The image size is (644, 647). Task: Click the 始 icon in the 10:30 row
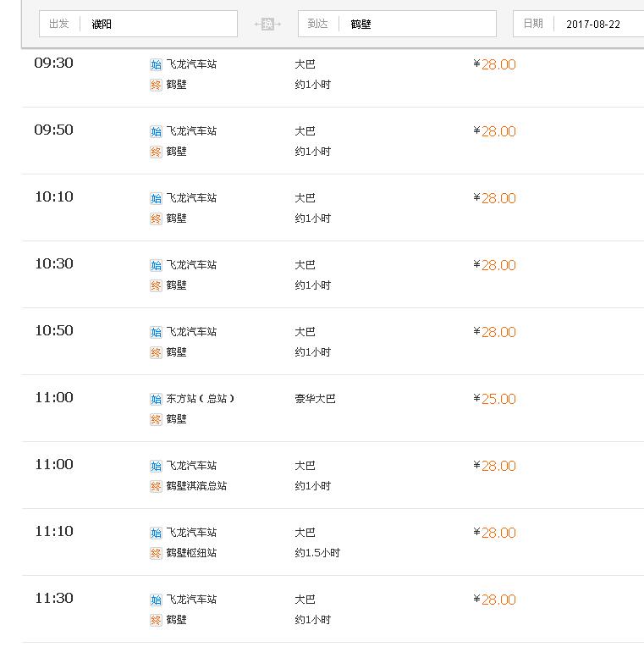click(156, 265)
